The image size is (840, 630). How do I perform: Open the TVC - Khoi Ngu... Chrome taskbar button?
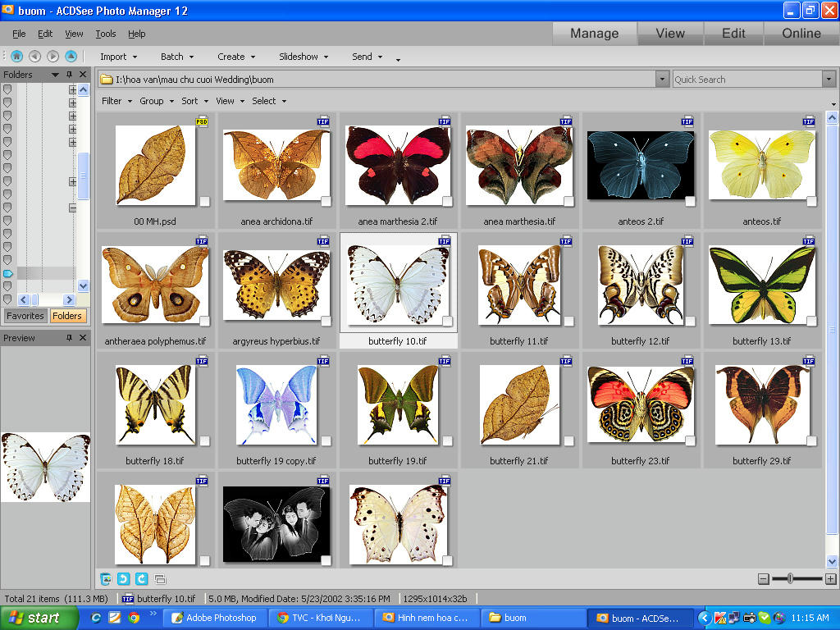320,618
